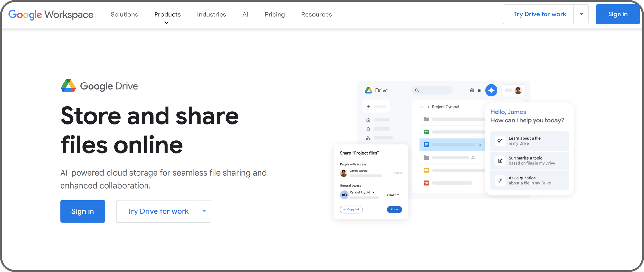Click the Project Cymbal breadcrumb

445,107
